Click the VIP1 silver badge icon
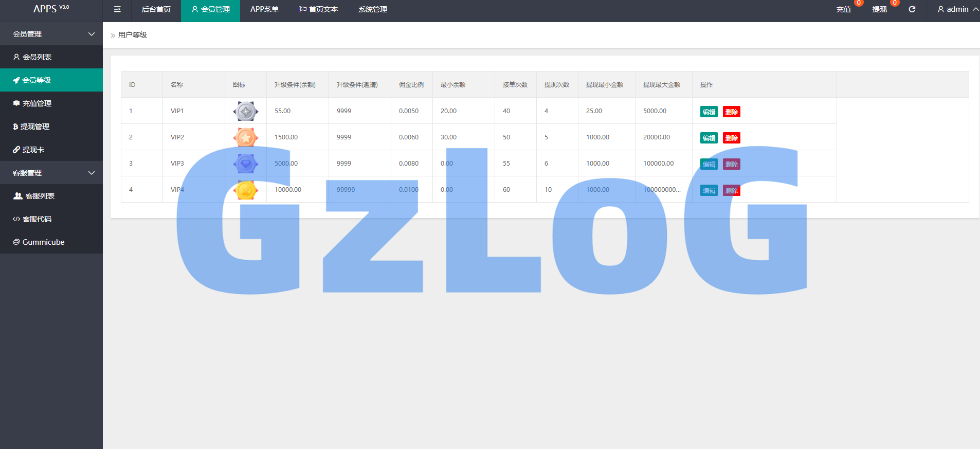Image resolution: width=980 pixels, height=449 pixels. (246, 111)
